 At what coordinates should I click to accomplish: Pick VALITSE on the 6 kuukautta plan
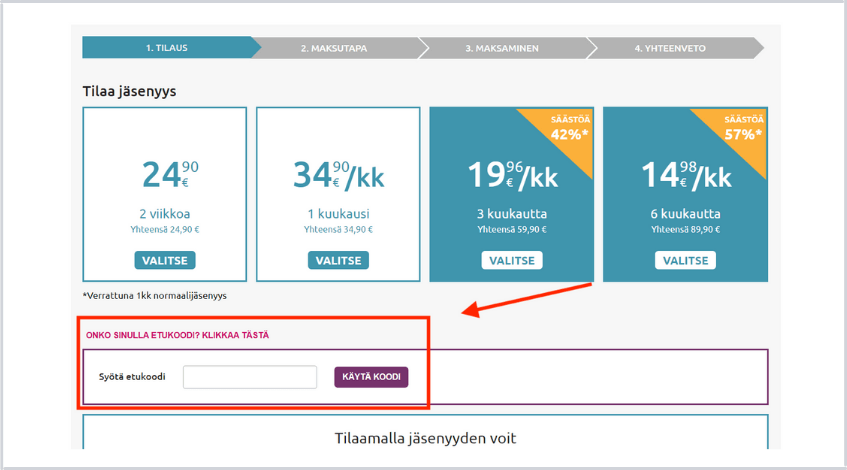pyautogui.click(x=685, y=260)
